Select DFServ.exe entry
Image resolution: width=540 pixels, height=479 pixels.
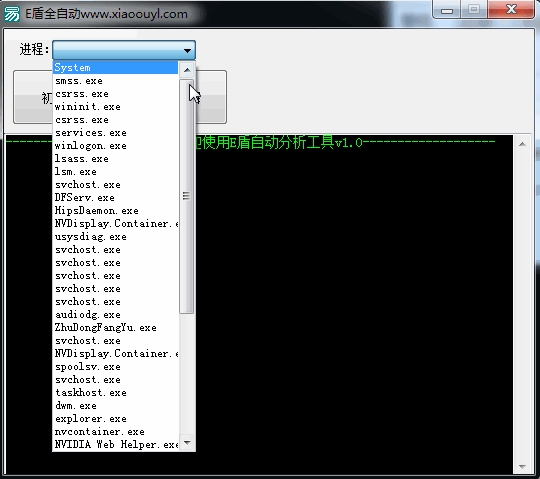(x=115, y=198)
